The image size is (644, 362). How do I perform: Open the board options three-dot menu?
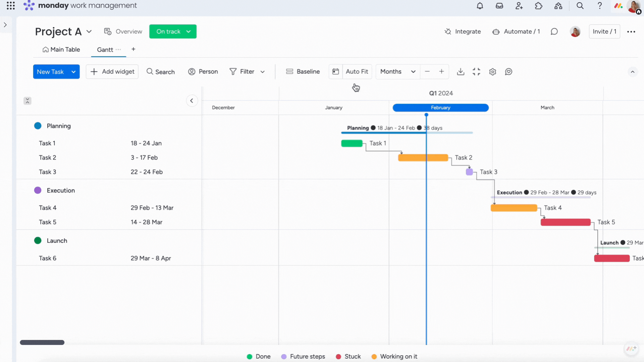coord(631,32)
